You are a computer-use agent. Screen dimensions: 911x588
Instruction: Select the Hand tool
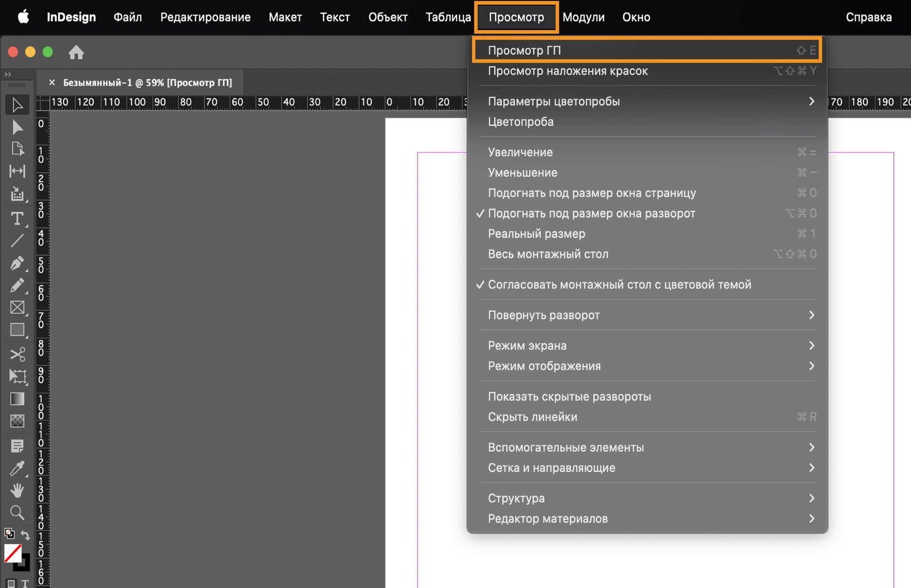(x=17, y=490)
